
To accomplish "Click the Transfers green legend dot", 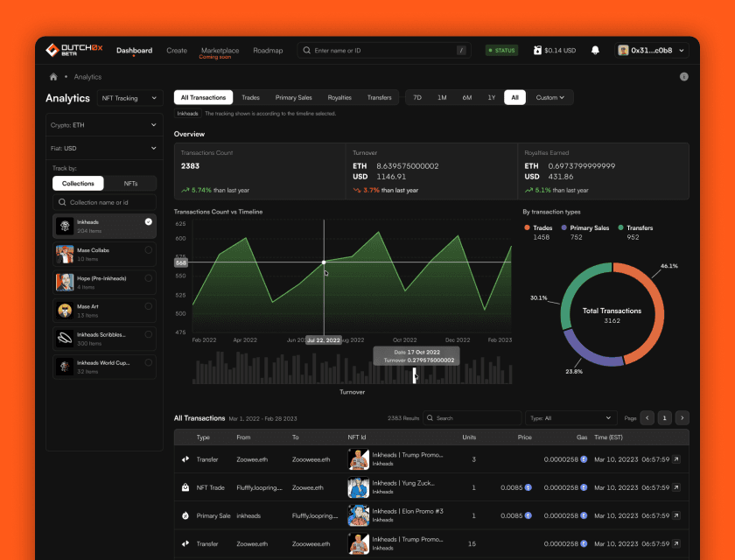I will pos(620,227).
